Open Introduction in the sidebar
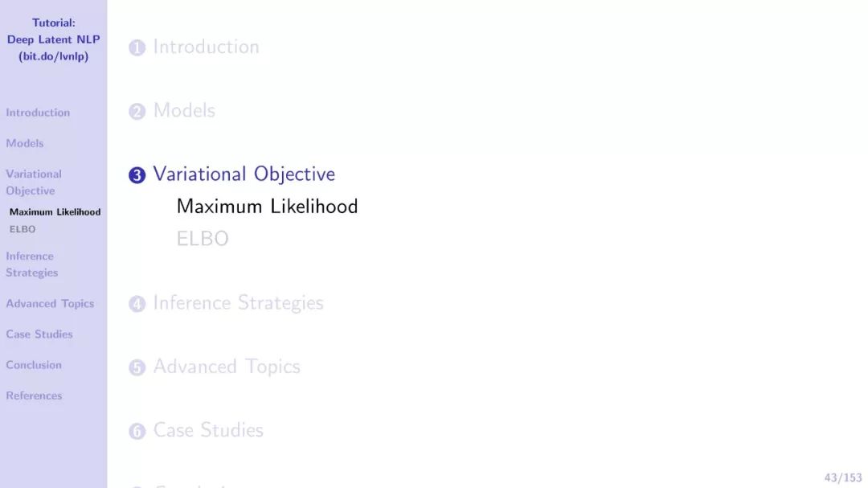Screen dimensions: 868x488 tap(38, 113)
